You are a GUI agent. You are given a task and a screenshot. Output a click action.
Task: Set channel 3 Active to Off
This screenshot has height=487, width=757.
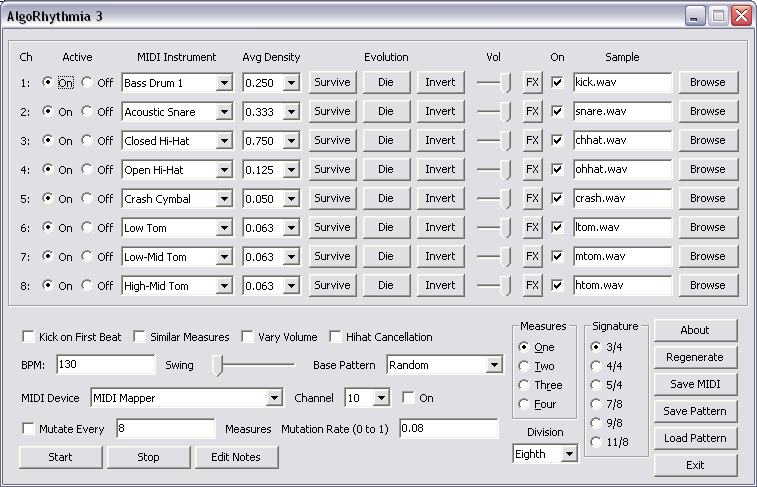86,141
